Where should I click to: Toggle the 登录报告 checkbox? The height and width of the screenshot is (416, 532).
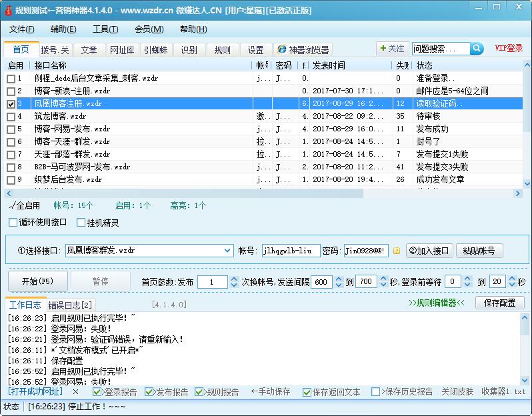[x=97, y=392]
